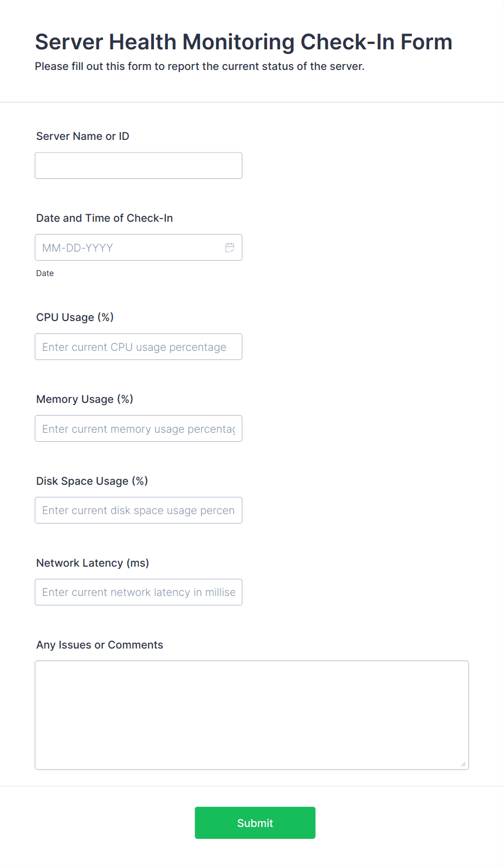
Task: Click the 'Server Name or ID' label
Action: point(83,136)
